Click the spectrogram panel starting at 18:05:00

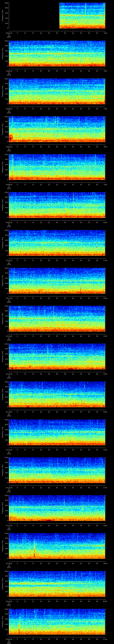pos(57,54)
